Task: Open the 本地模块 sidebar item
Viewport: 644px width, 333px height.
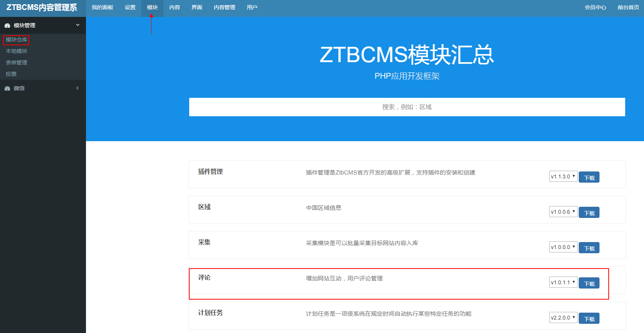Action: click(17, 51)
